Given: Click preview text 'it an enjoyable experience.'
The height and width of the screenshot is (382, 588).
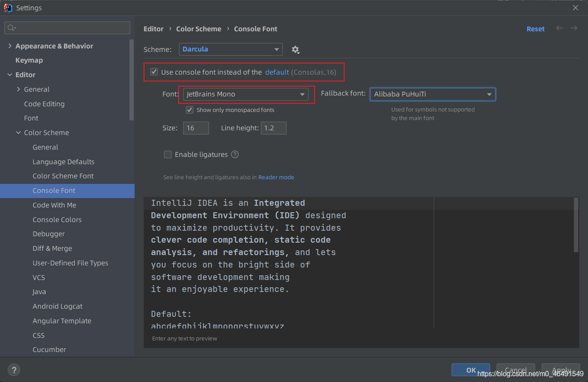Looking at the screenshot, I should tap(220, 289).
